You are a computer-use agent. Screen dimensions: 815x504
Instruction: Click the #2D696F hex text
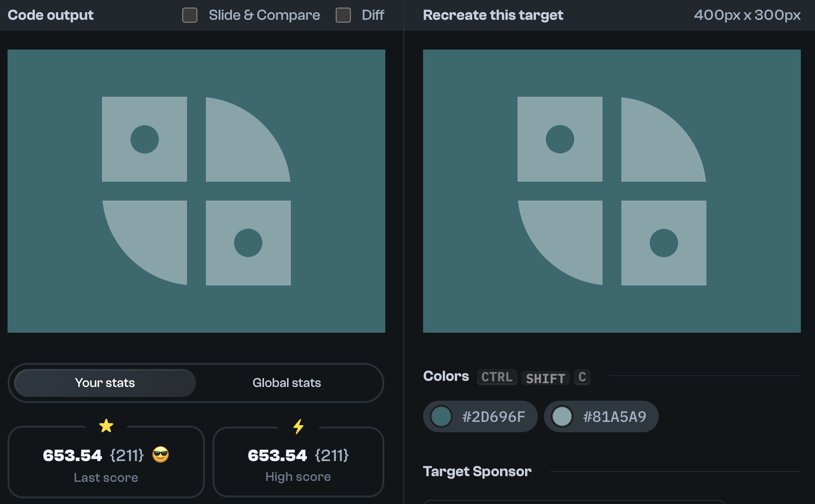click(x=493, y=417)
